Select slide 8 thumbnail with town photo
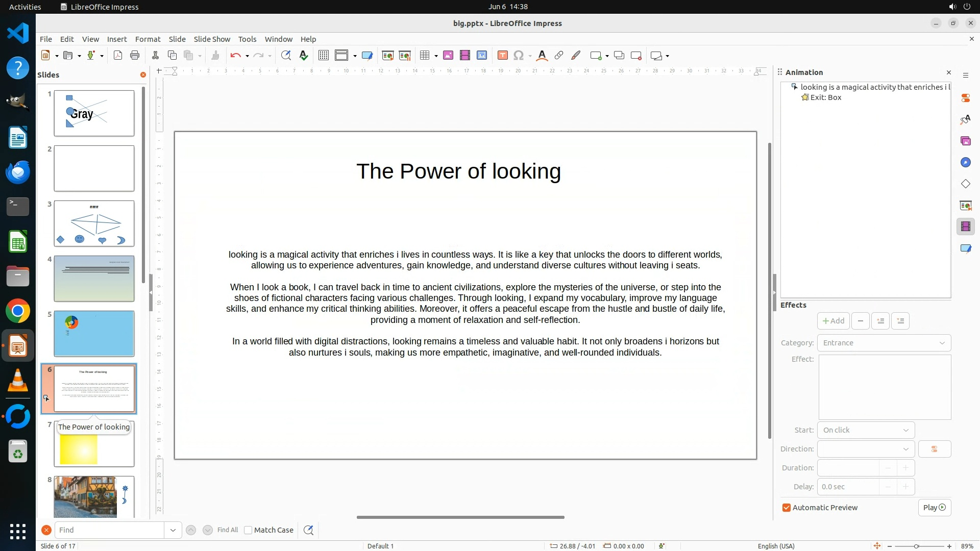Viewport: 980px width, 551px height. pos(94,497)
